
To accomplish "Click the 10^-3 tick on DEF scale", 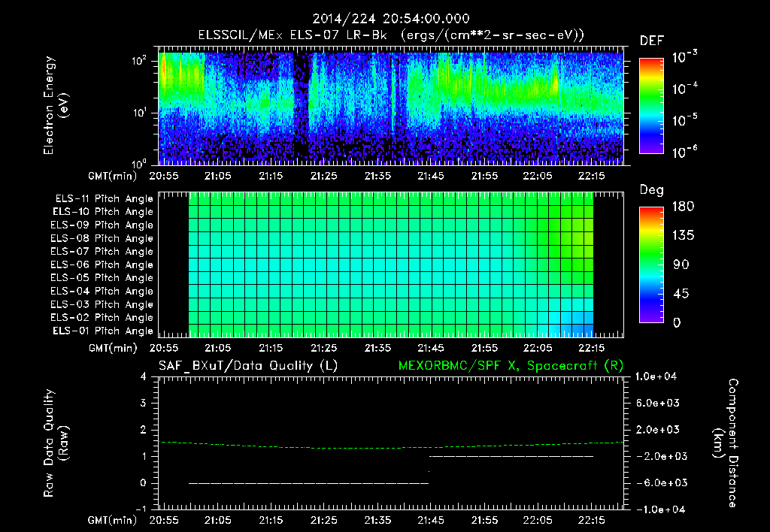I will point(684,56).
